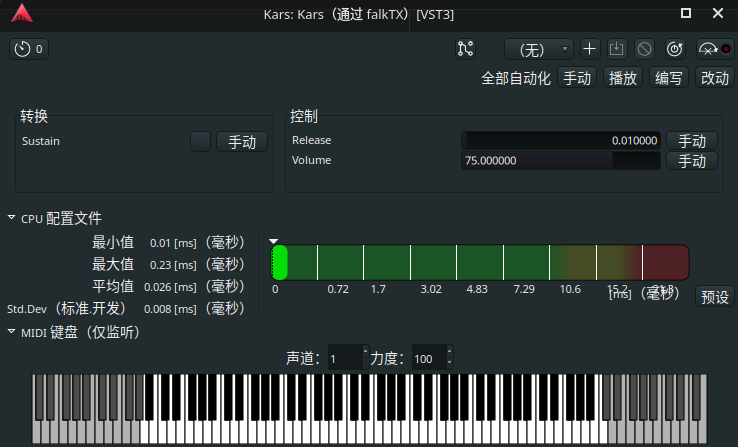
Task: Open Volume automation mode 手动 button
Action: 692,161
